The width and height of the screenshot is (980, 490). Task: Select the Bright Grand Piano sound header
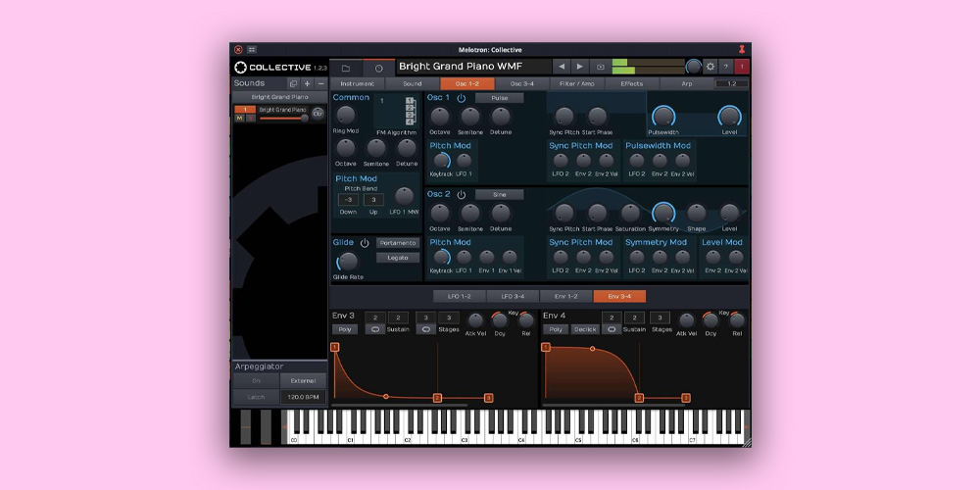pyautogui.click(x=279, y=97)
